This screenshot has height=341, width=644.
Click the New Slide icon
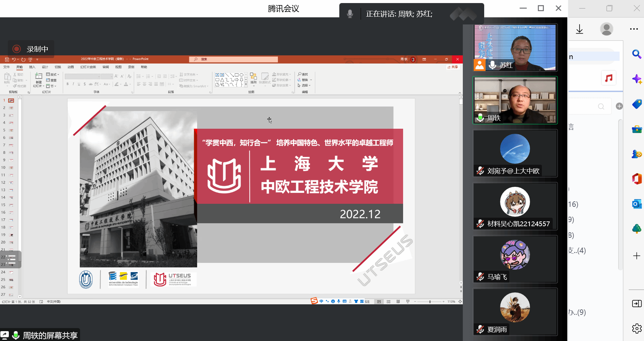pos(39,76)
